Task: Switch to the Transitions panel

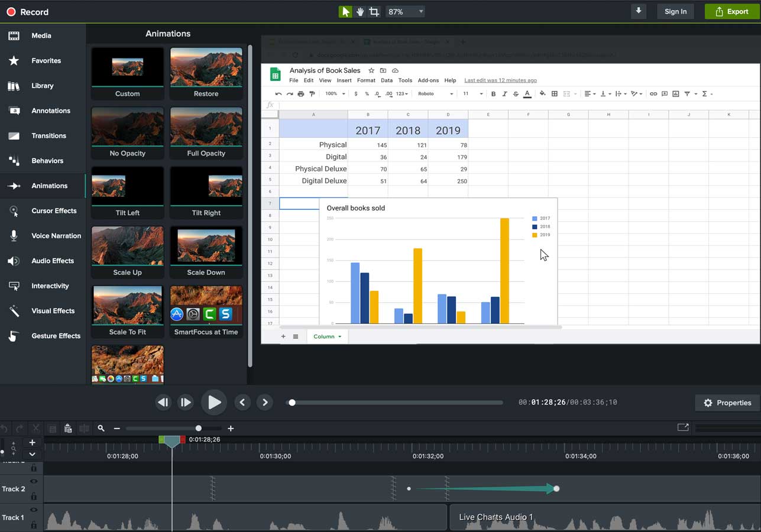Action: (x=50, y=135)
